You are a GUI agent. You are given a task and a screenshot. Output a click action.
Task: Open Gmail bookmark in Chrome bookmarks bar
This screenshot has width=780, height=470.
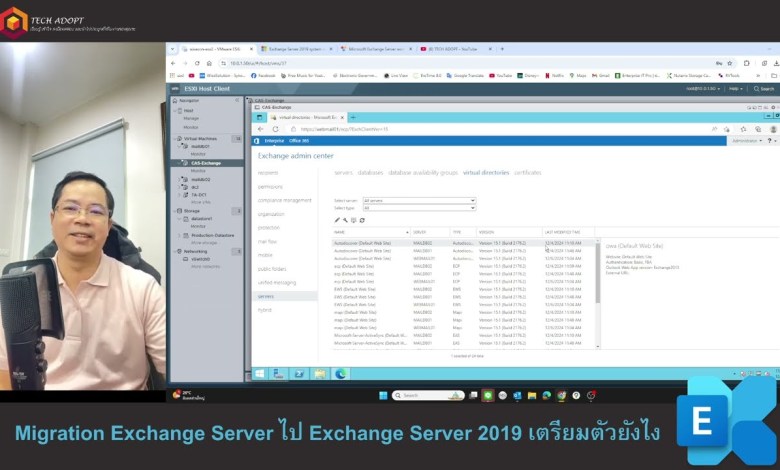tap(601, 76)
